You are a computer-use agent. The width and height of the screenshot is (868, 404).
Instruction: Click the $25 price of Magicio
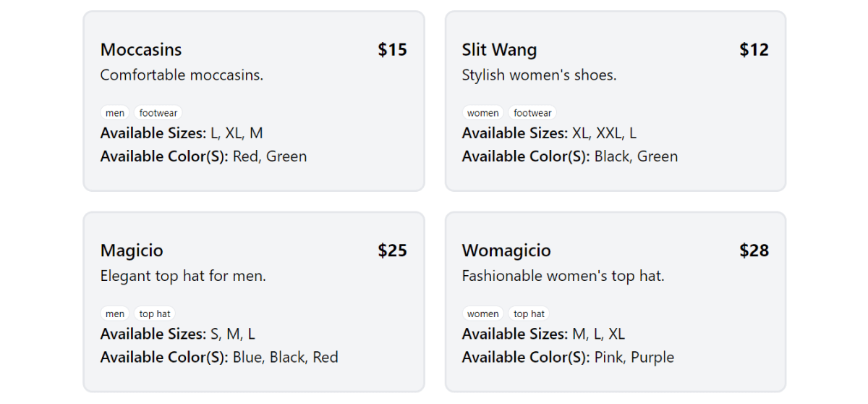click(x=392, y=251)
